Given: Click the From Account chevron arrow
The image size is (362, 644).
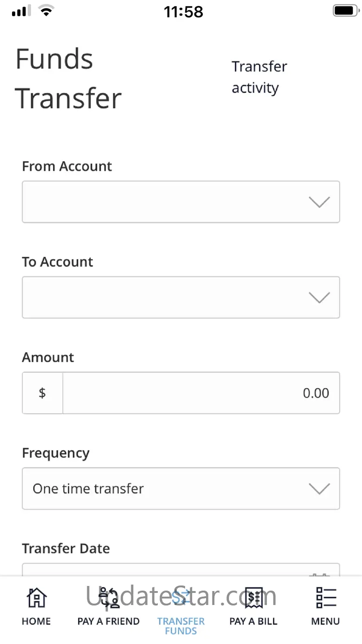Looking at the screenshot, I should 319,202.
